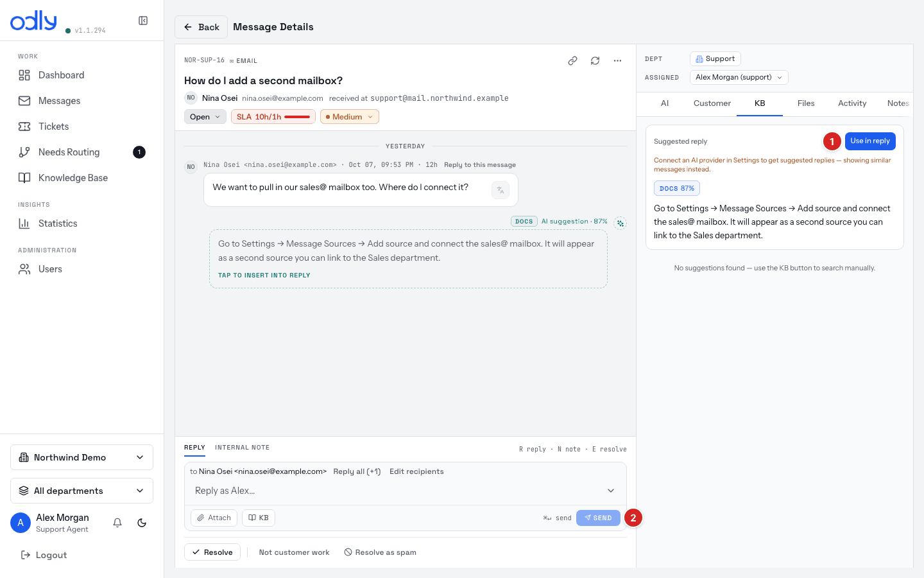Open the more options ellipsis menu
Viewport: 924px width, 578px height.
[x=617, y=60]
